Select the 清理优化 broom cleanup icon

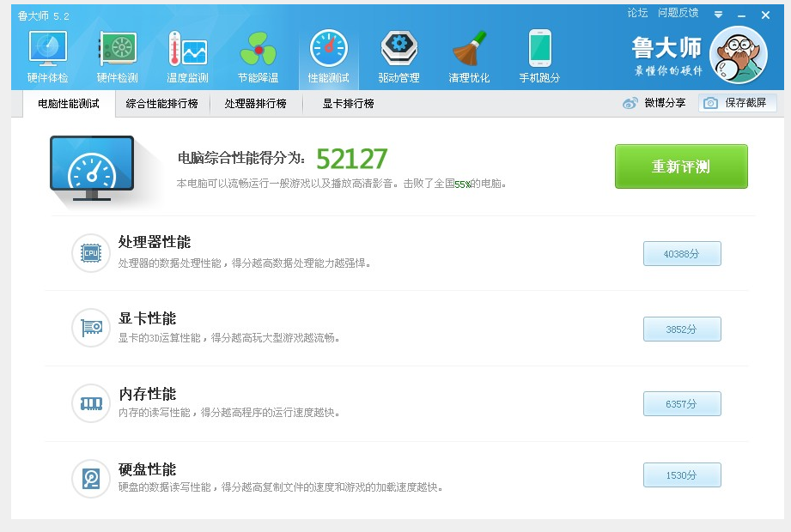click(x=469, y=50)
